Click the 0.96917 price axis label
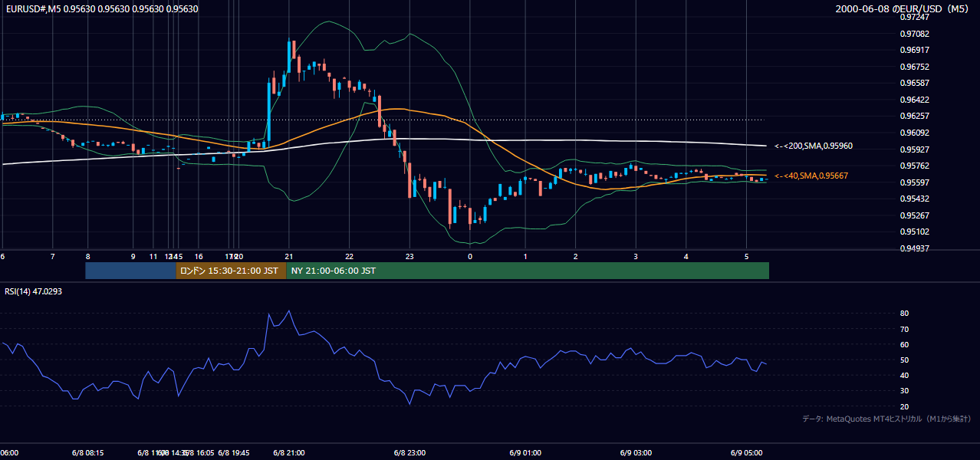Image resolution: width=980 pixels, height=460 pixels. pyautogui.click(x=914, y=50)
